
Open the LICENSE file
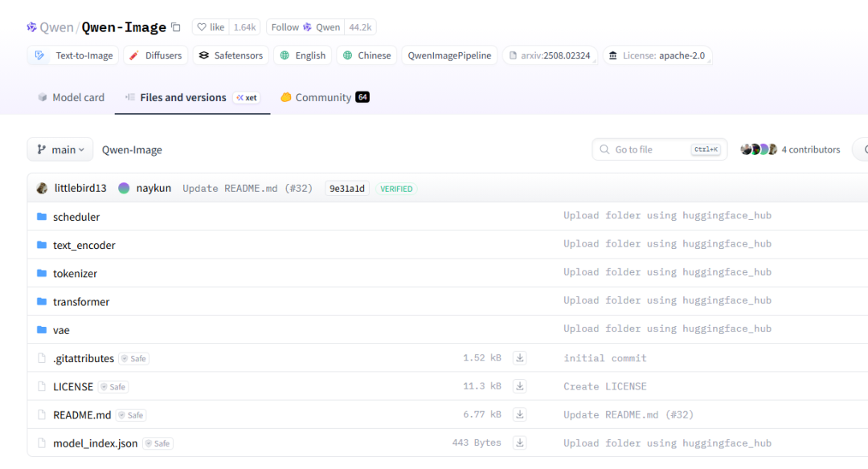tap(73, 386)
